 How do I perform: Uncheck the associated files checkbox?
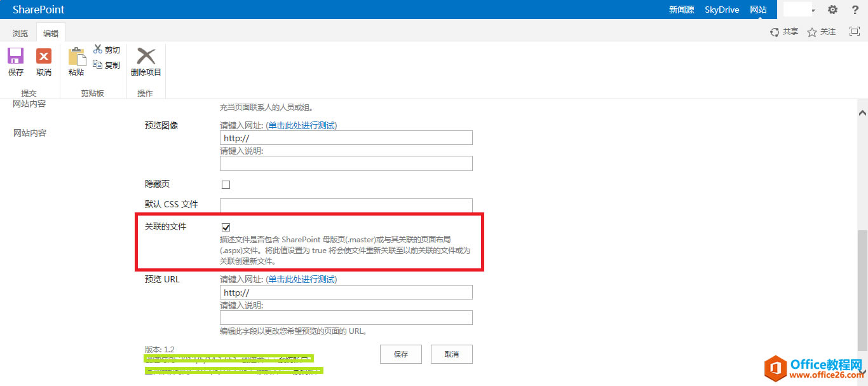tap(226, 226)
